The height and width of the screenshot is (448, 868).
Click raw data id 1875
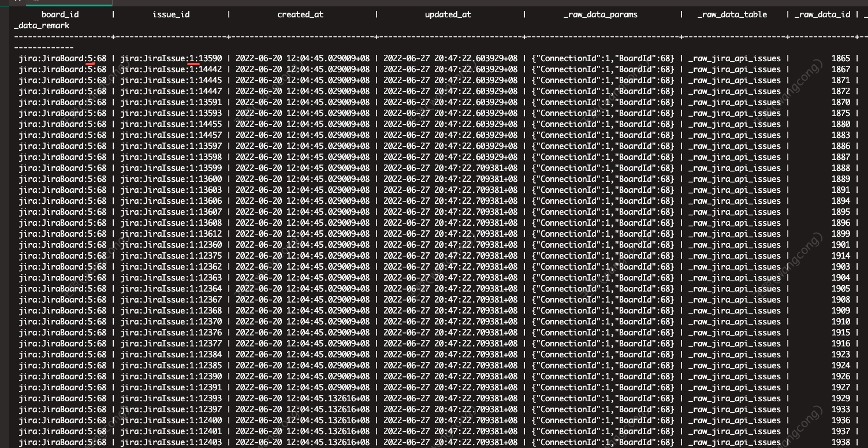pyautogui.click(x=841, y=113)
